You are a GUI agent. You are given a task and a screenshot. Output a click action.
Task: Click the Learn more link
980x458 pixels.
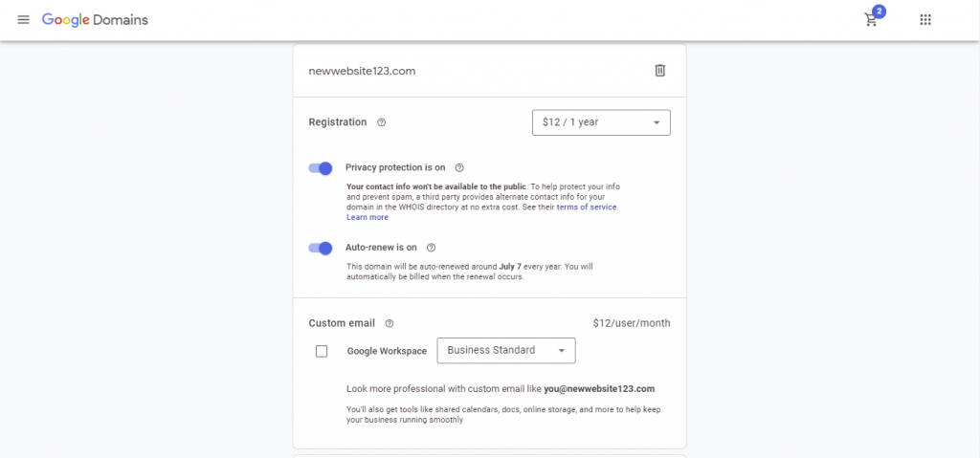(367, 217)
